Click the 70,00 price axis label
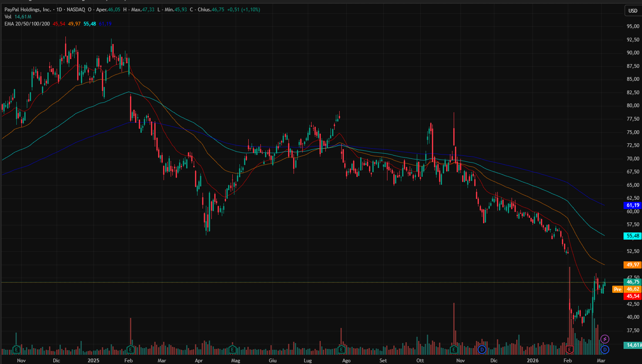This screenshot has width=642, height=364. tap(633, 159)
